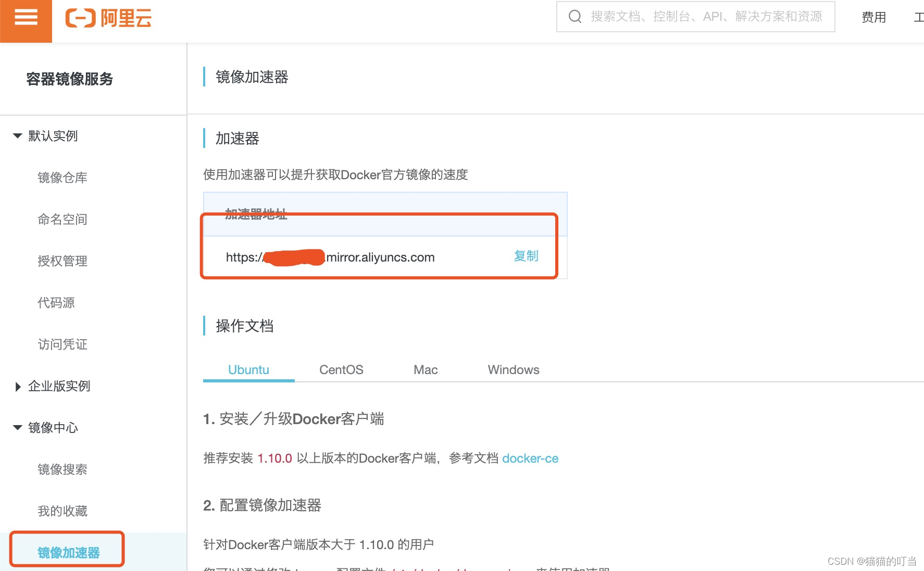924x571 pixels.
Task: Open 镜像搜索 under 镜像中心
Action: [x=63, y=469]
